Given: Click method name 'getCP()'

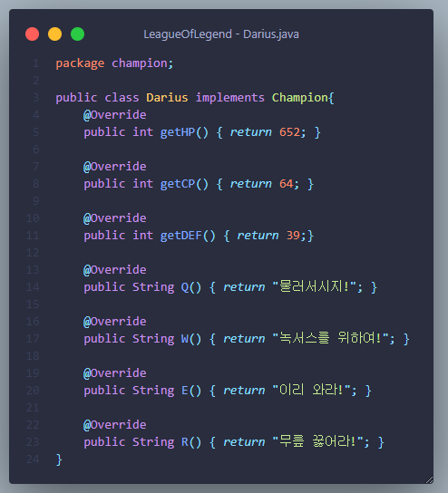Looking at the screenshot, I should (184, 184).
